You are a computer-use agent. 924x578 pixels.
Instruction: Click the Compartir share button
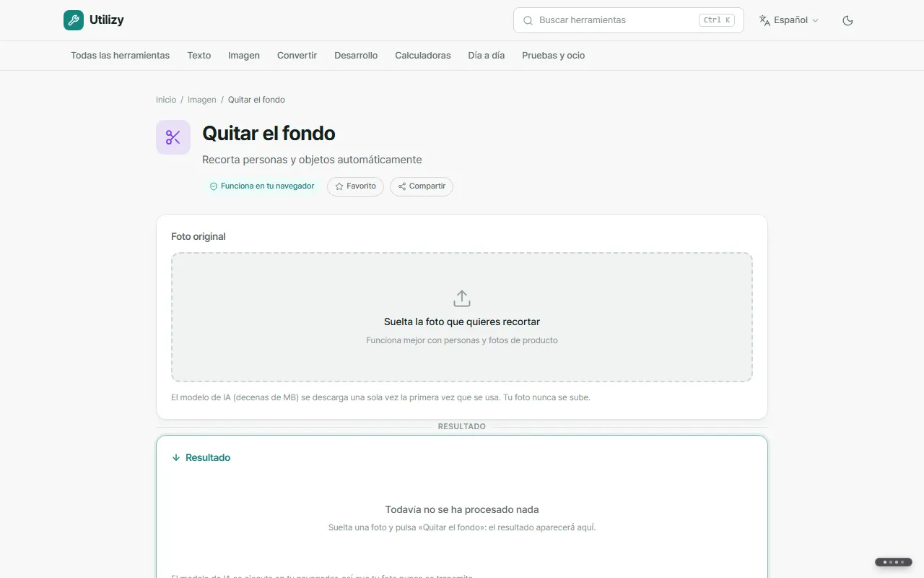click(422, 186)
